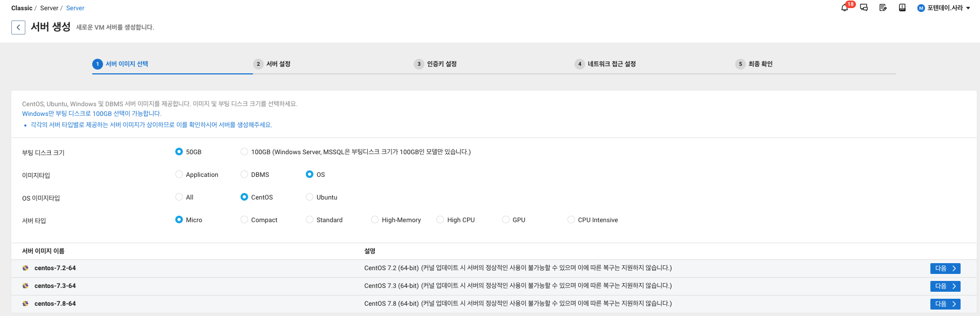The height and width of the screenshot is (316, 980).
Task: Select CentOS image type
Action: pos(244,197)
